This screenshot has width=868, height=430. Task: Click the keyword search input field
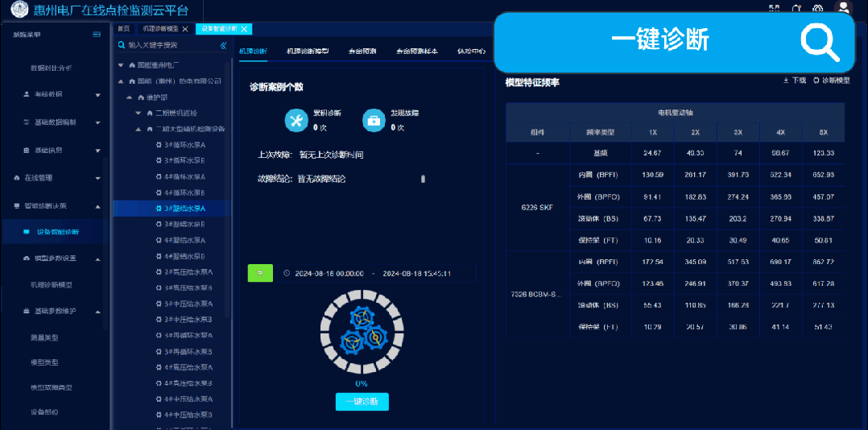coord(171,45)
